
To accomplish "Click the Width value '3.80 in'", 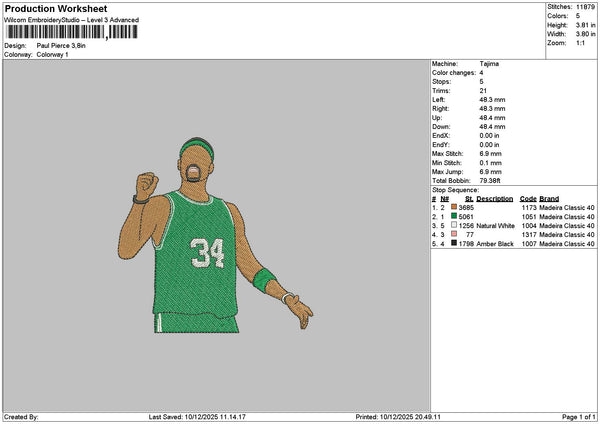I will pos(585,34).
